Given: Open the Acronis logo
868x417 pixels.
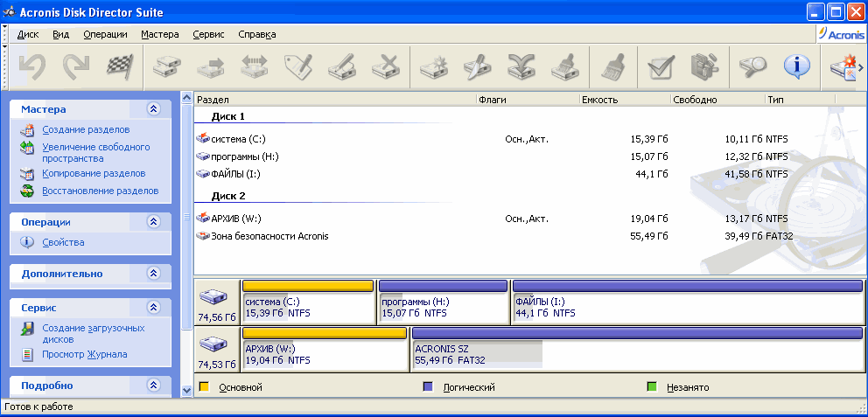Looking at the screenshot, I should click(841, 33).
